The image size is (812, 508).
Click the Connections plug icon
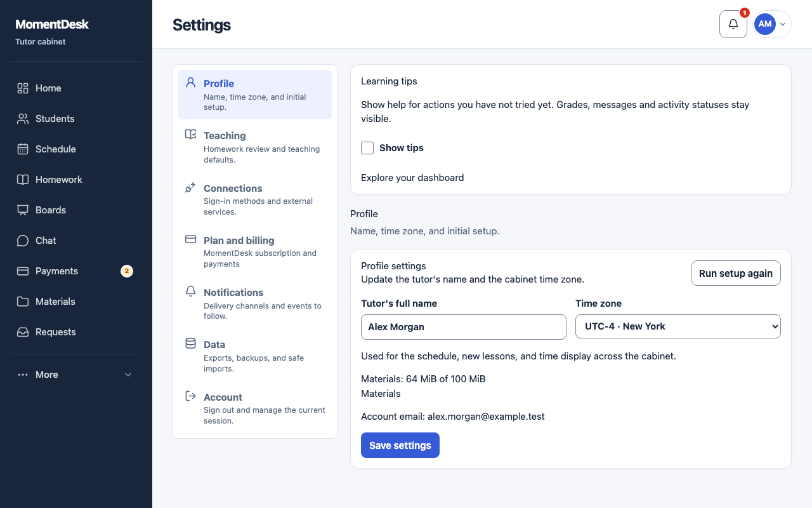coord(190,187)
